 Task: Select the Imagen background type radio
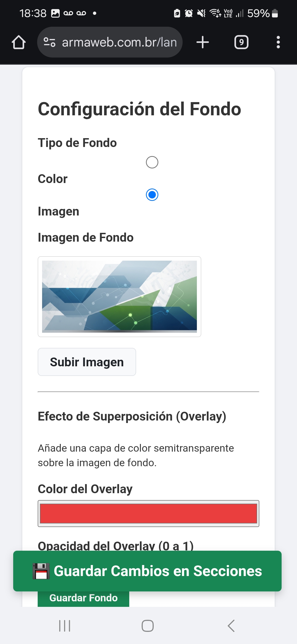pos(152,195)
